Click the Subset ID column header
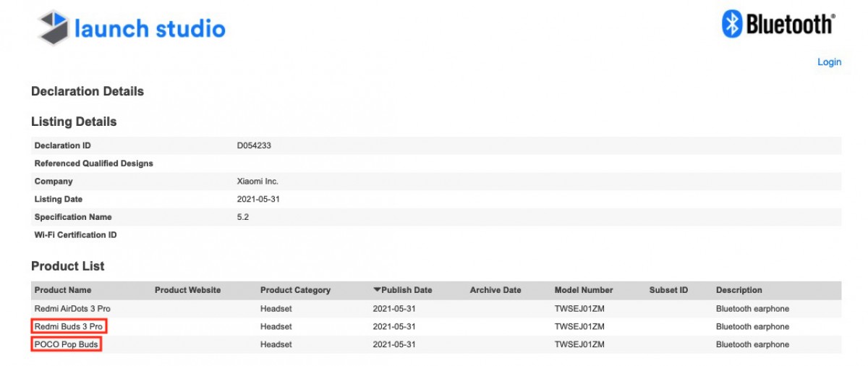The width and height of the screenshot is (868, 366). coord(668,290)
